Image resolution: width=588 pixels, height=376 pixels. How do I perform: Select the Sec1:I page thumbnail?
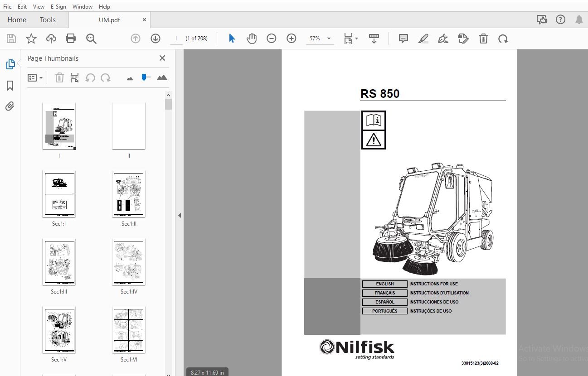59,193
